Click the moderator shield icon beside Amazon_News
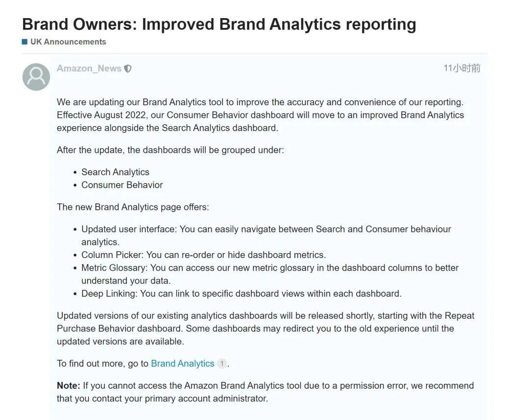Viewport: 529px width, 420px height. (x=128, y=69)
